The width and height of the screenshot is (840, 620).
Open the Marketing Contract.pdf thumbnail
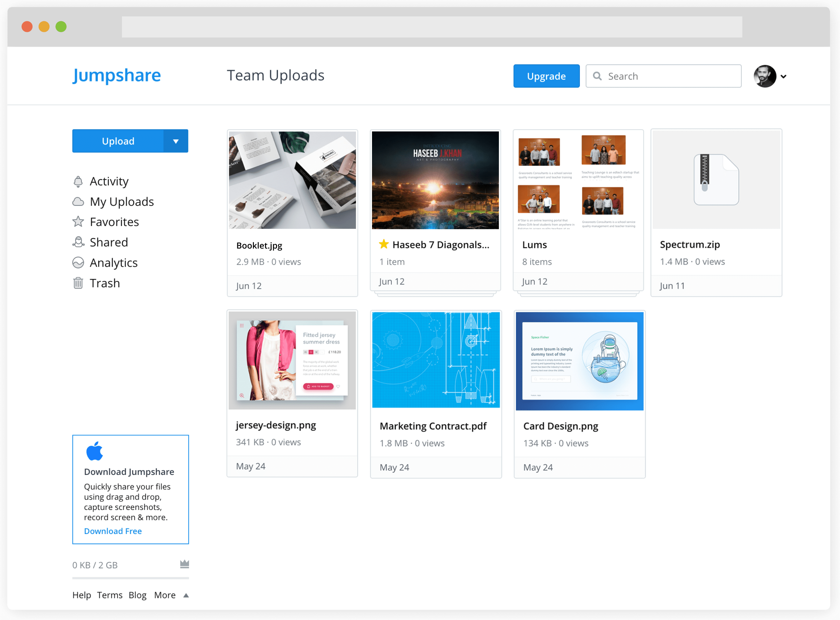point(436,360)
